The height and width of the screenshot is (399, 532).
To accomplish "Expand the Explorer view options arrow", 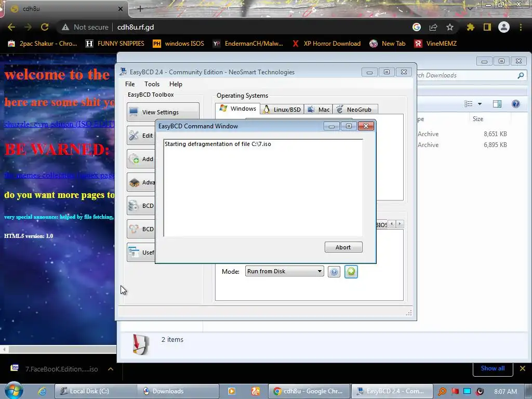I will 480,104.
